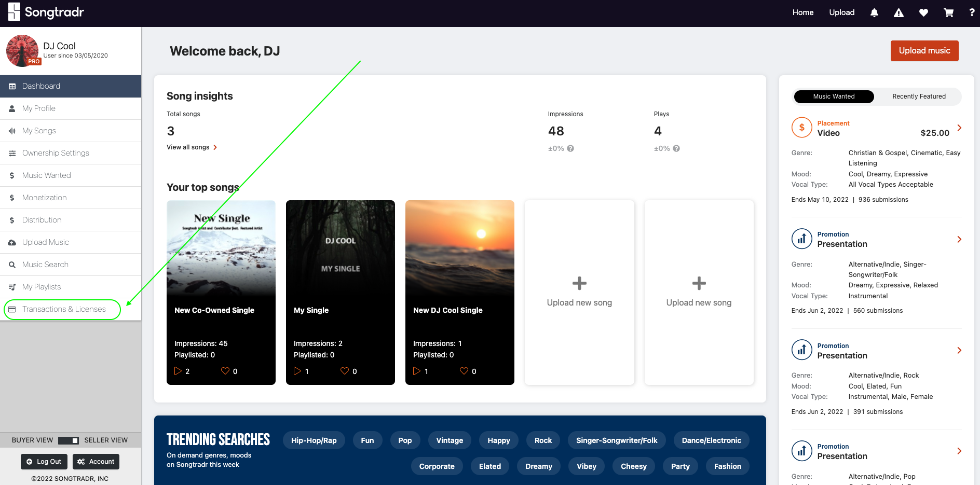Image resolution: width=980 pixels, height=485 pixels.
Task: Open Monetization in the sidebar
Action: coord(71,198)
